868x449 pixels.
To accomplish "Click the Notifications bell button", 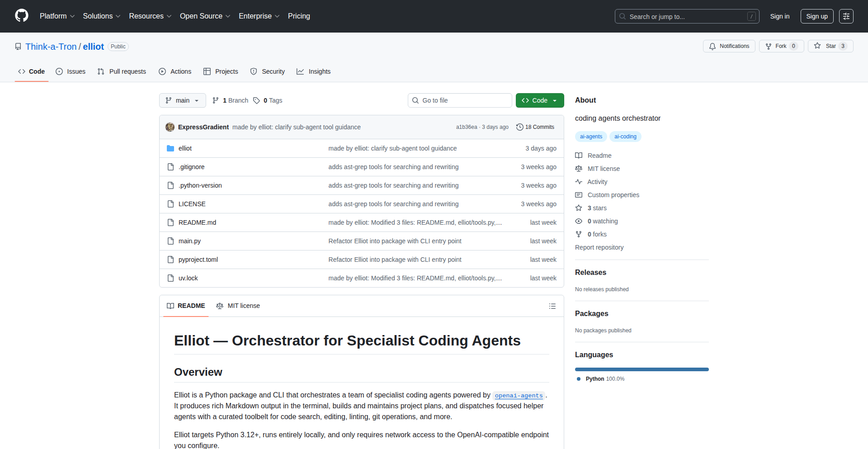I will click(x=729, y=46).
